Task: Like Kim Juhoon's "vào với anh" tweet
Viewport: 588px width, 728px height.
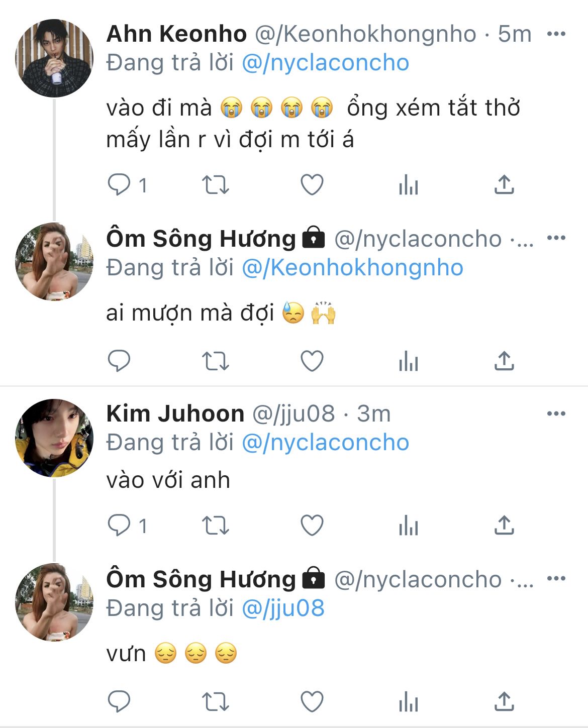Action: point(312,526)
